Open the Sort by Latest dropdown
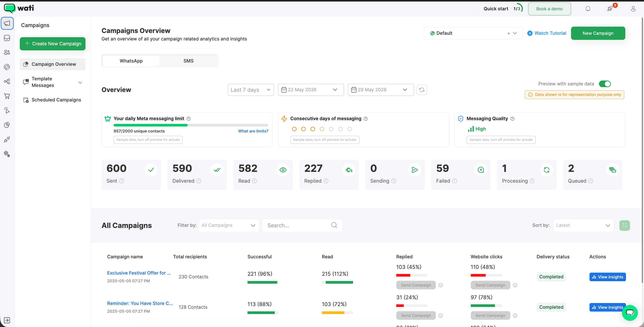This screenshot has width=644, height=327. [584, 225]
